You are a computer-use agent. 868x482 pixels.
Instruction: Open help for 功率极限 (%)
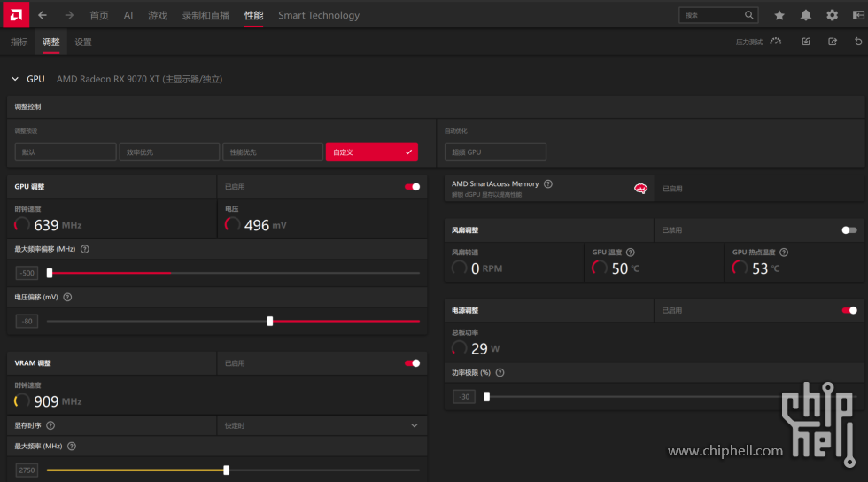[x=500, y=373]
